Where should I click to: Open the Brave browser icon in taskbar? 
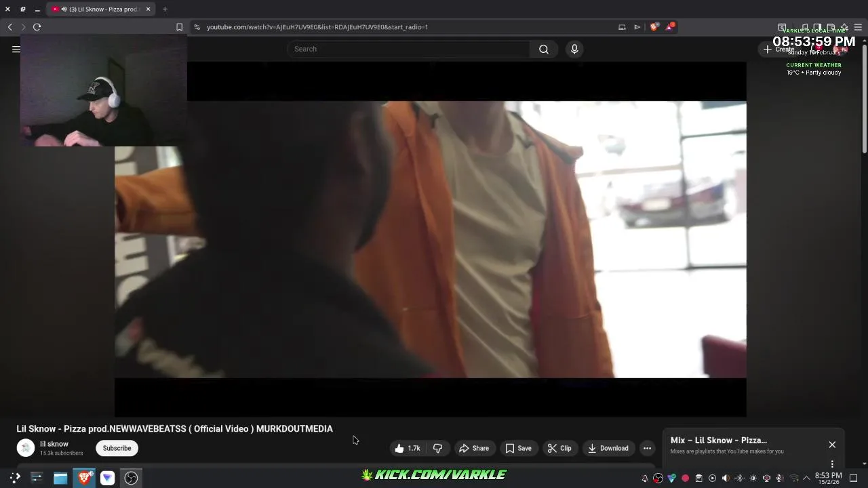click(x=84, y=478)
